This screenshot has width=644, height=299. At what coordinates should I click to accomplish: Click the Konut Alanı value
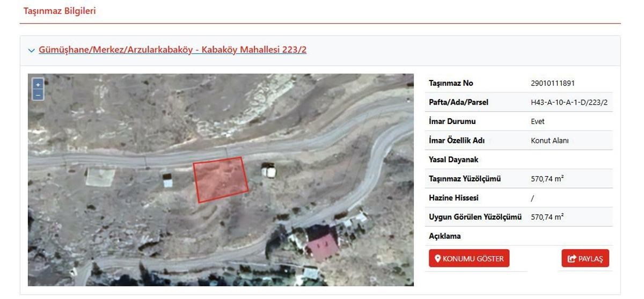(550, 141)
